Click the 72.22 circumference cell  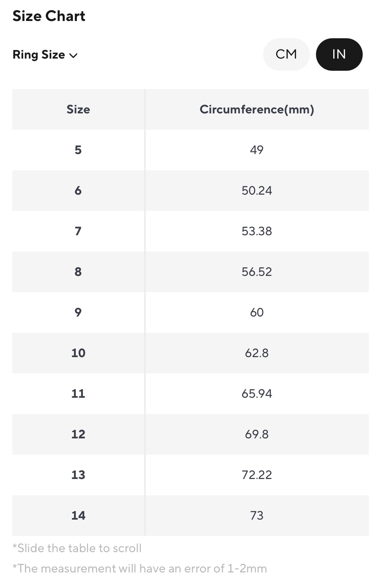[257, 475]
